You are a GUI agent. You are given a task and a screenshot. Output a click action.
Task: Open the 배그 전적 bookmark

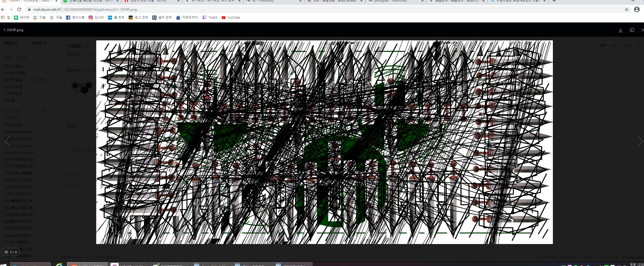138,17
